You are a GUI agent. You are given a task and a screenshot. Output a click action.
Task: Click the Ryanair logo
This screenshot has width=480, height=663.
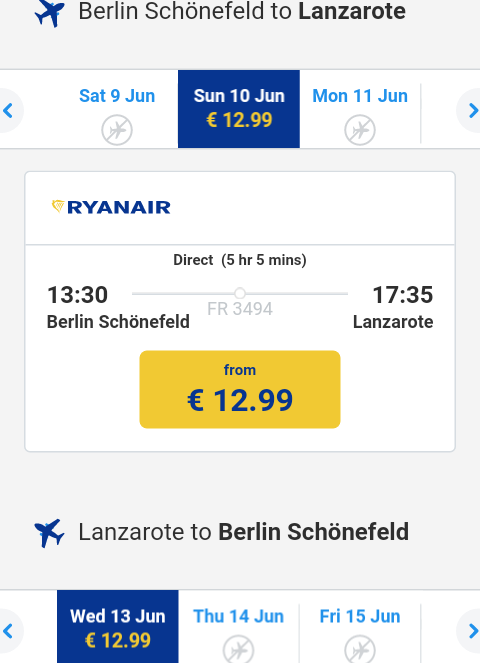[x=111, y=207]
